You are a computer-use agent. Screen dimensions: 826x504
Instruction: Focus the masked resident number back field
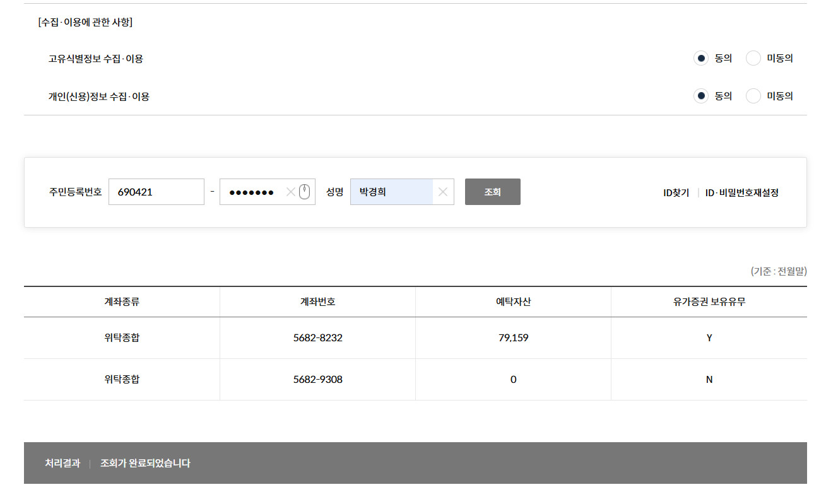pyautogui.click(x=251, y=192)
